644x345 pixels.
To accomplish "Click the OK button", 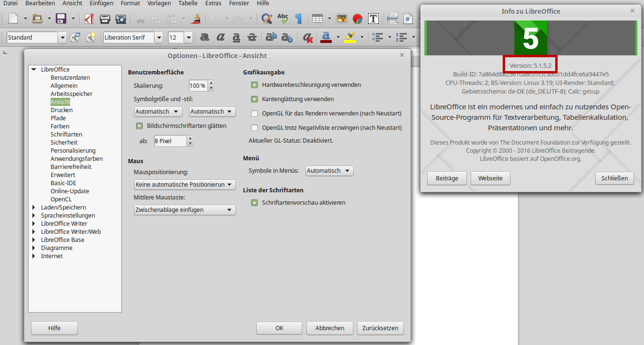I will [279, 328].
